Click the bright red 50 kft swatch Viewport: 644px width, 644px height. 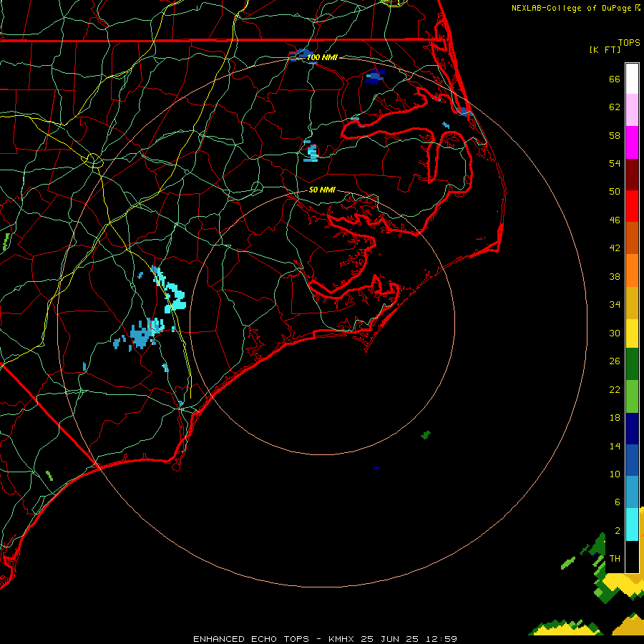tap(632, 206)
